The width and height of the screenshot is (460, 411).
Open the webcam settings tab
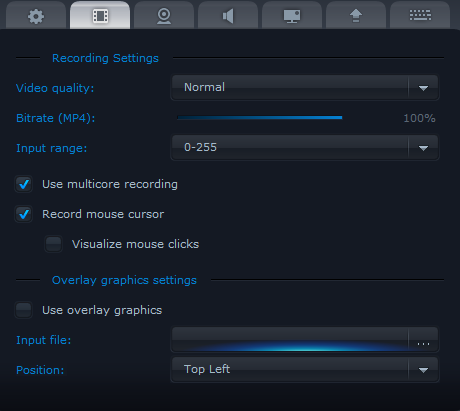point(164,15)
